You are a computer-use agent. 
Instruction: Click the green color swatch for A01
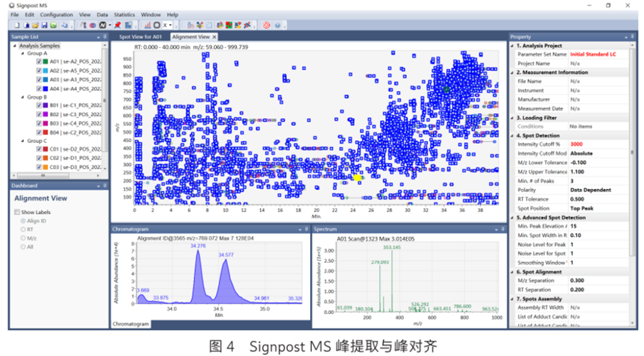click(x=45, y=61)
